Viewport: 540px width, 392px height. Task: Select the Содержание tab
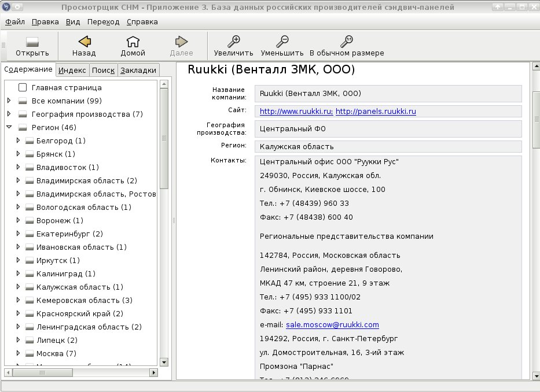[x=28, y=69]
